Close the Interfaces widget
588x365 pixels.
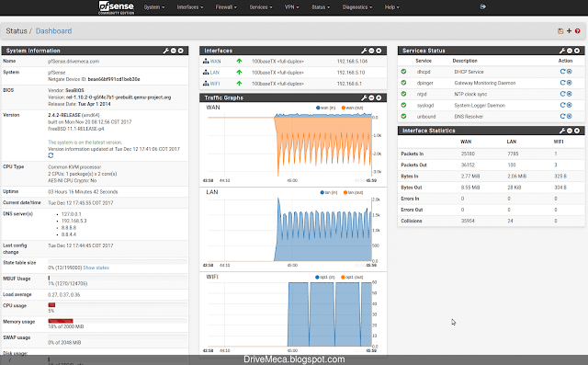[x=379, y=51]
